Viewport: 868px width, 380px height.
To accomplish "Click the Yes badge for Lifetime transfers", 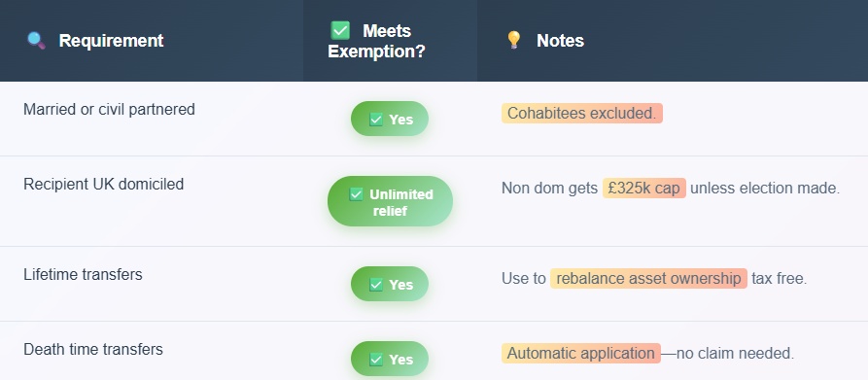I will point(390,284).
